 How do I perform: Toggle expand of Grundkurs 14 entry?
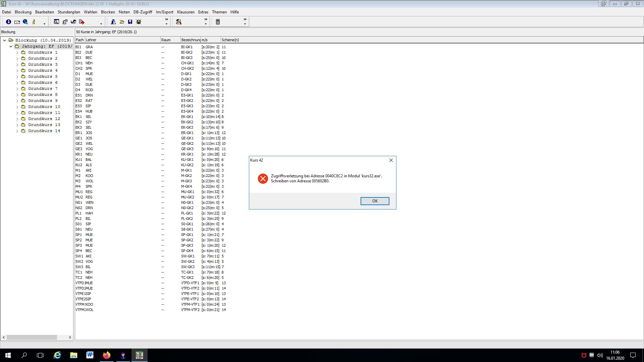coord(16,130)
